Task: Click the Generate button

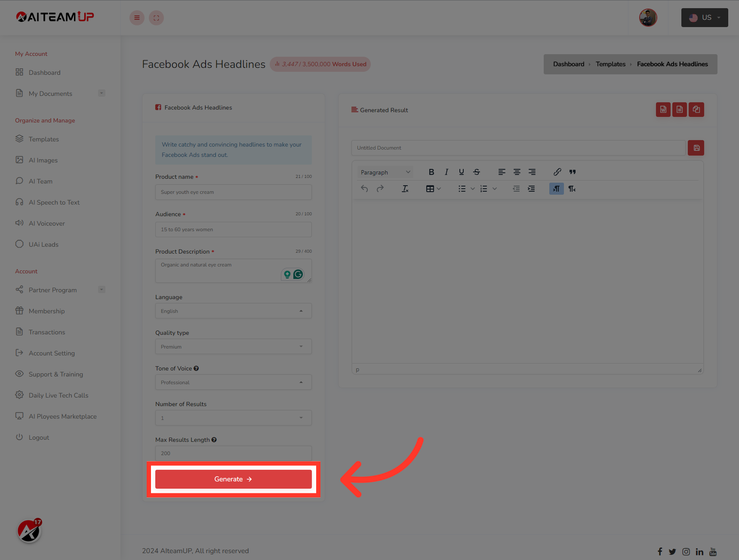Action: tap(233, 479)
